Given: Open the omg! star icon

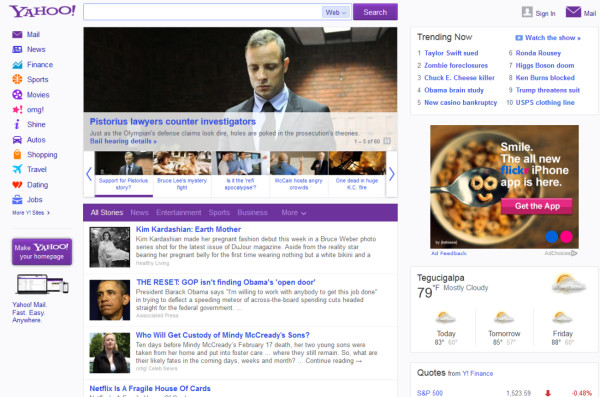Looking at the screenshot, I should click(17, 109).
